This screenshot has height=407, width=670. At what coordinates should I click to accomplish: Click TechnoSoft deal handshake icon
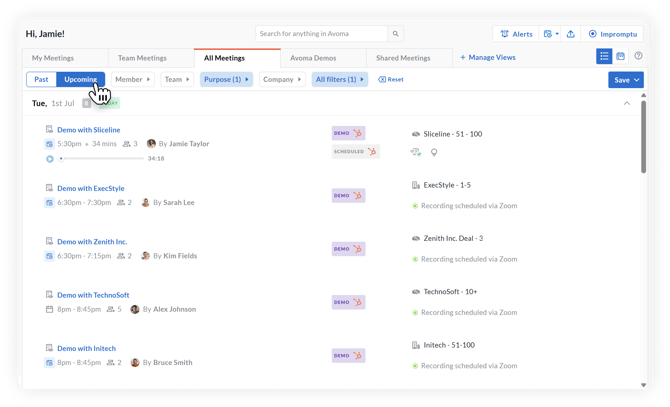416,292
